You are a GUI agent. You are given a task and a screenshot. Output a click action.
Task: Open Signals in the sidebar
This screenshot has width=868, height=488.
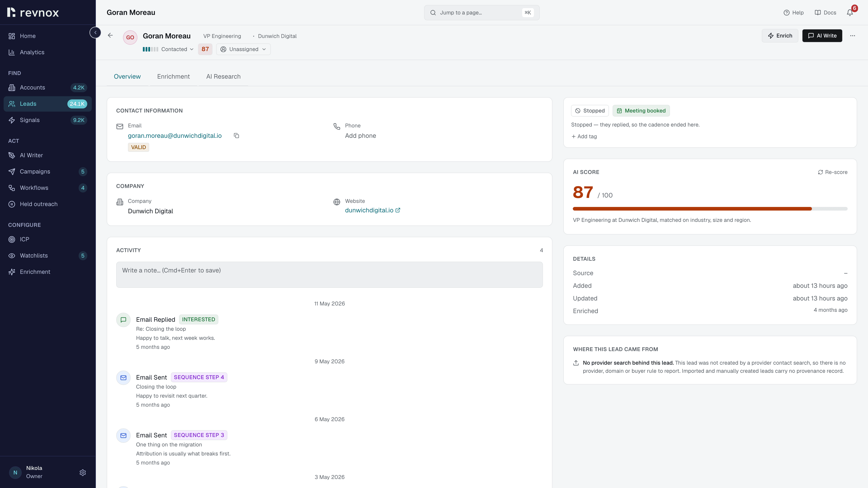tap(47, 120)
